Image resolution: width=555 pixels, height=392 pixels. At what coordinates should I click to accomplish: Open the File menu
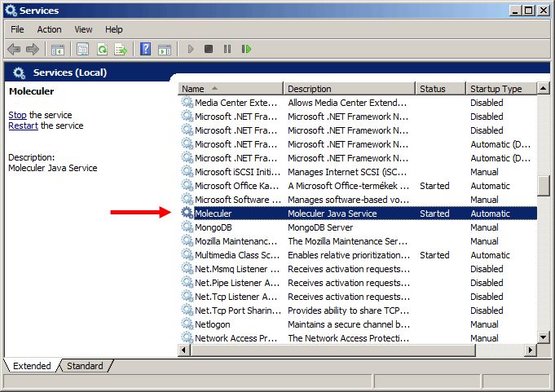17,29
